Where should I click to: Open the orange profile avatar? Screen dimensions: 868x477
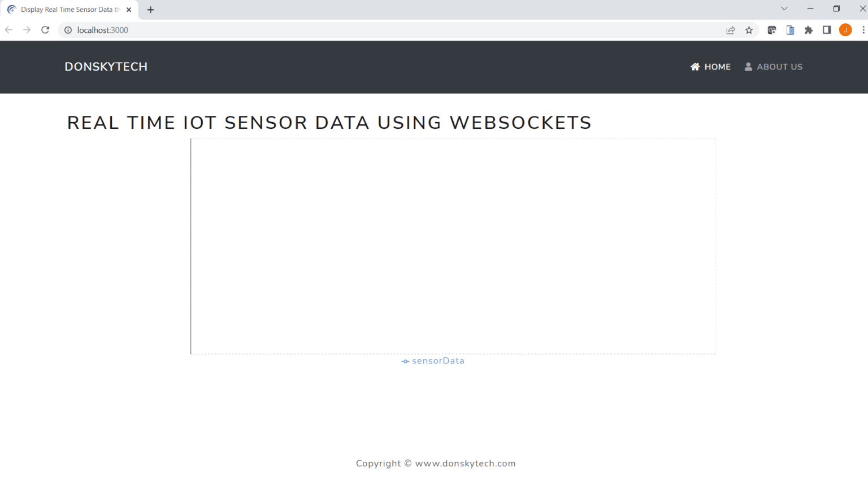845,30
